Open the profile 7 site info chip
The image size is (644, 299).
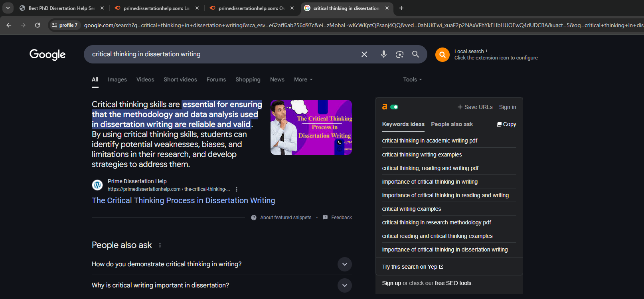(x=65, y=25)
